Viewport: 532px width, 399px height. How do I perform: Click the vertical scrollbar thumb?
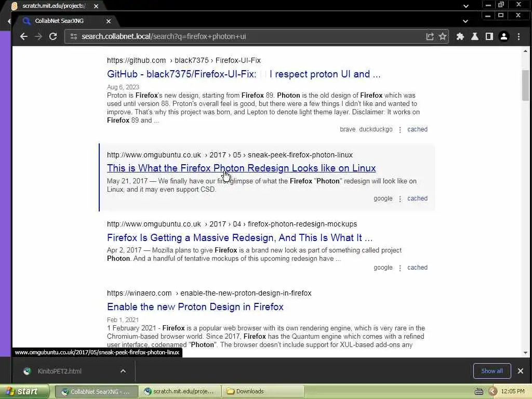click(x=525, y=85)
